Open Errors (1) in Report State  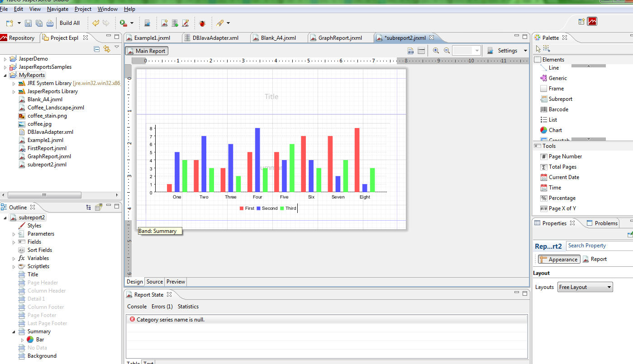162,307
